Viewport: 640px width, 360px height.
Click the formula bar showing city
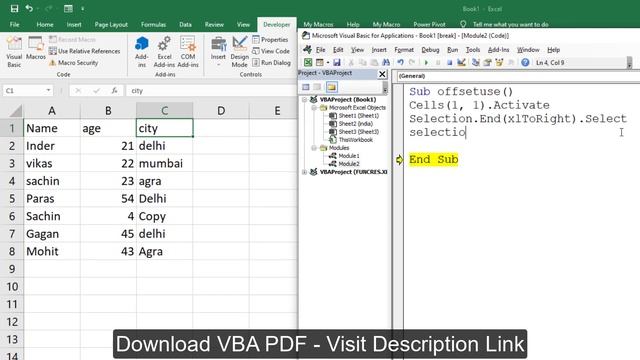(212, 91)
